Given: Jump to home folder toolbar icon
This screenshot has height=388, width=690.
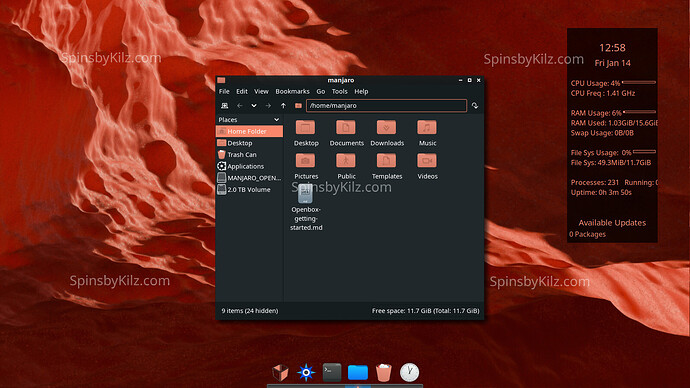Looking at the screenshot, I should pyautogui.click(x=298, y=106).
